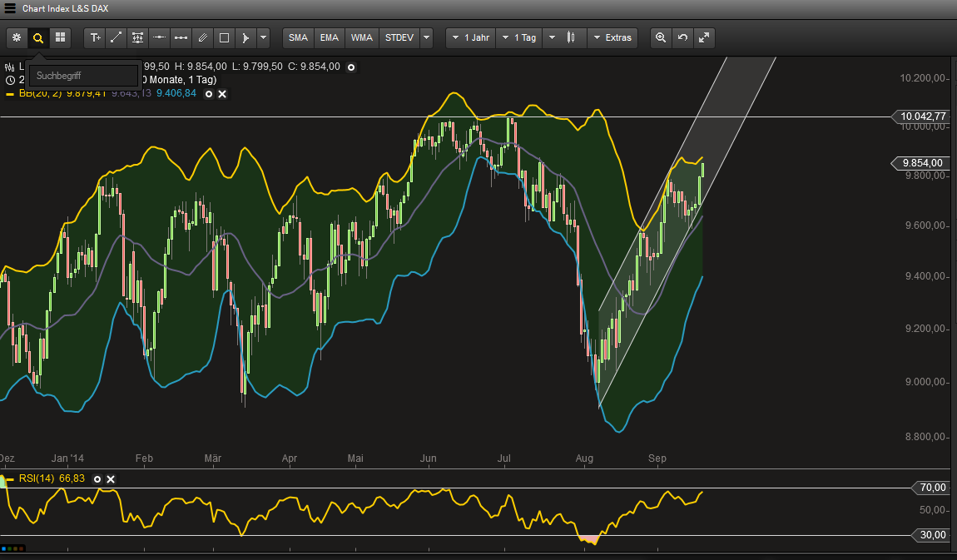Screen dimensions: 957x560
Task: Open the hamburger menu in title bar
Action: tap(10, 8)
